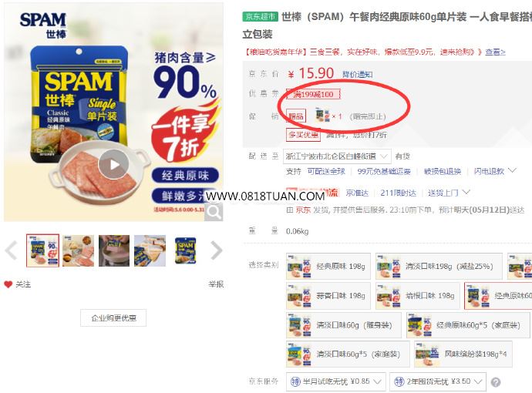Show previous thumbnails with left arrow
This screenshot has height=393, width=532.
[x=12, y=250]
